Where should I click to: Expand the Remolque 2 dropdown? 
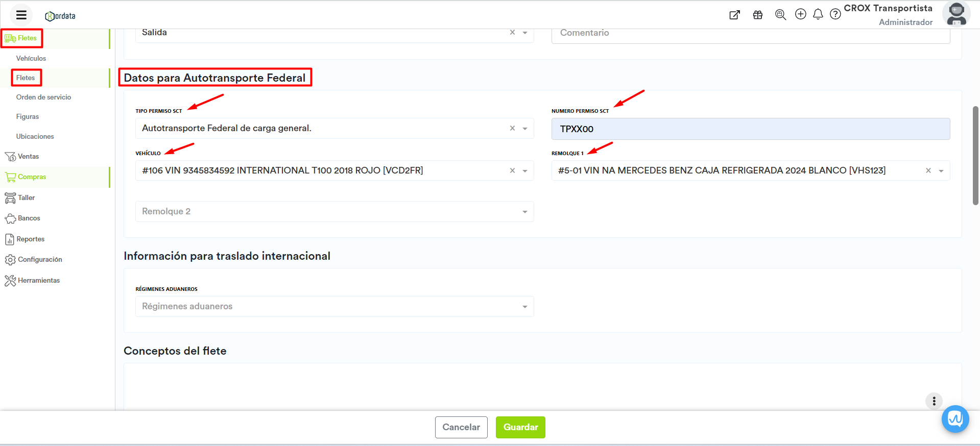[524, 212]
